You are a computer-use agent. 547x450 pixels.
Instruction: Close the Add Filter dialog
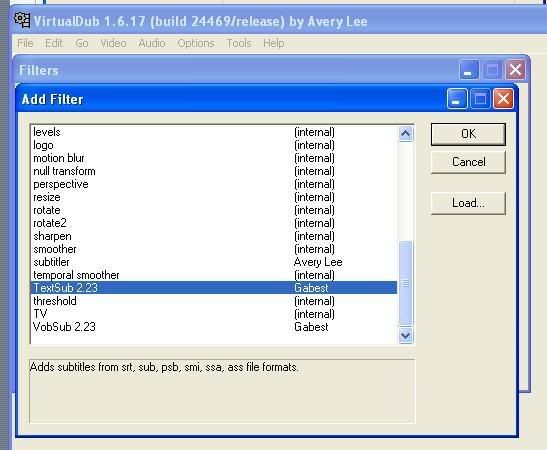pyautogui.click(x=503, y=99)
